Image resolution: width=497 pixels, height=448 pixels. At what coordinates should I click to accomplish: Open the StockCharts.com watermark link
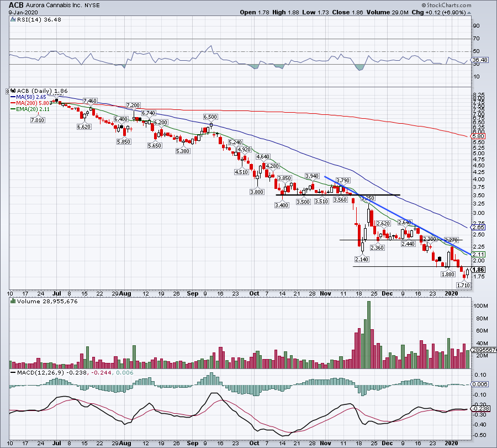click(x=446, y=5)
